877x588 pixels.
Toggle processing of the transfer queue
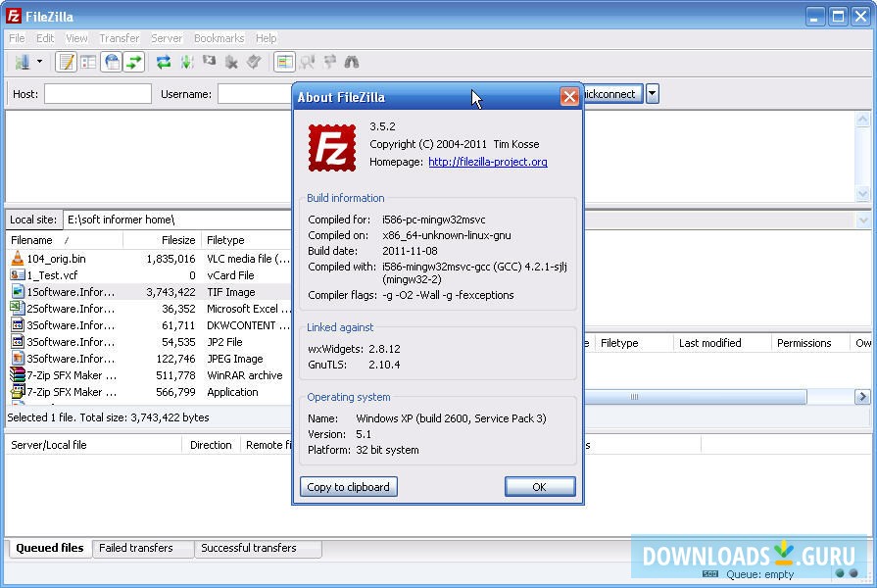coord(184,61)
